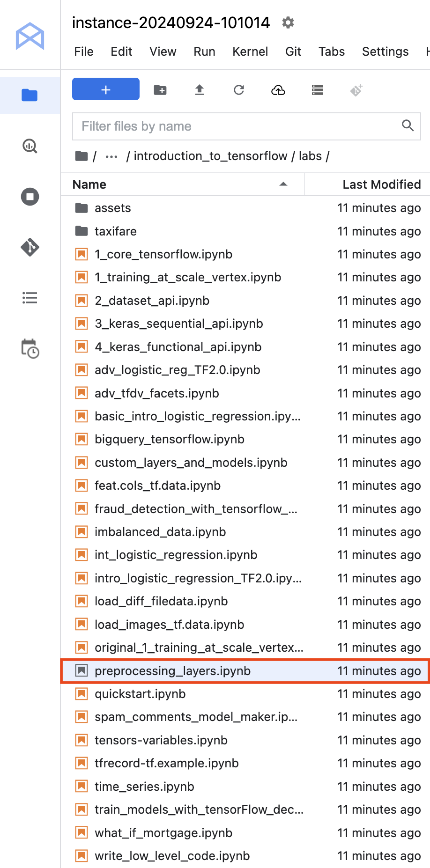430x868 pixels.
Task: Sort files by Name column header
Action: (183, 184)
